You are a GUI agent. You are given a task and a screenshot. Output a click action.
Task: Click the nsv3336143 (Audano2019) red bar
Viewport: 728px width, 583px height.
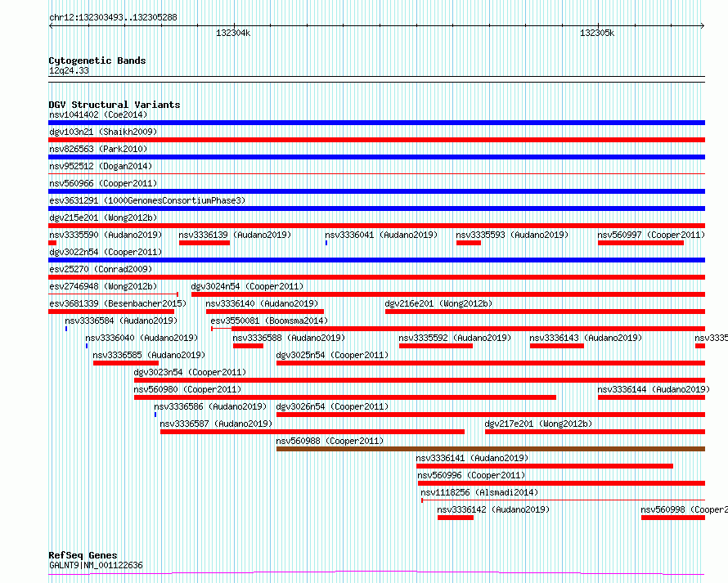[557, 346]
